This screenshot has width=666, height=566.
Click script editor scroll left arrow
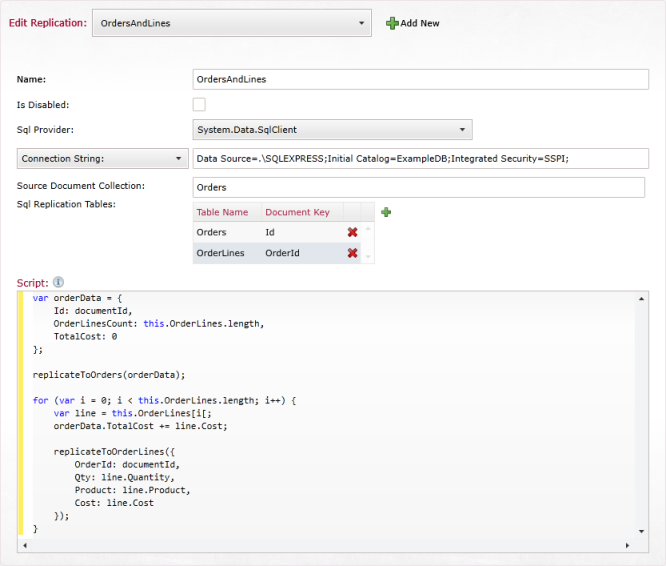click(x=25, y=545)
